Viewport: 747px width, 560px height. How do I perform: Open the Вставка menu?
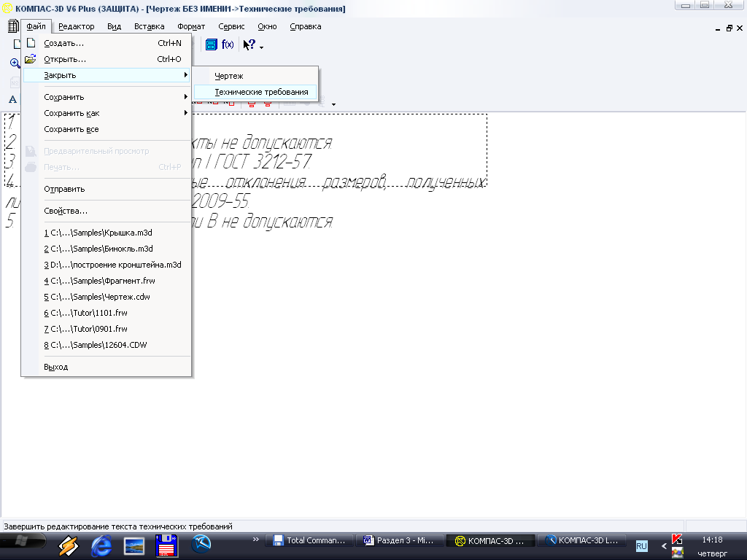(x=149, y=27)
